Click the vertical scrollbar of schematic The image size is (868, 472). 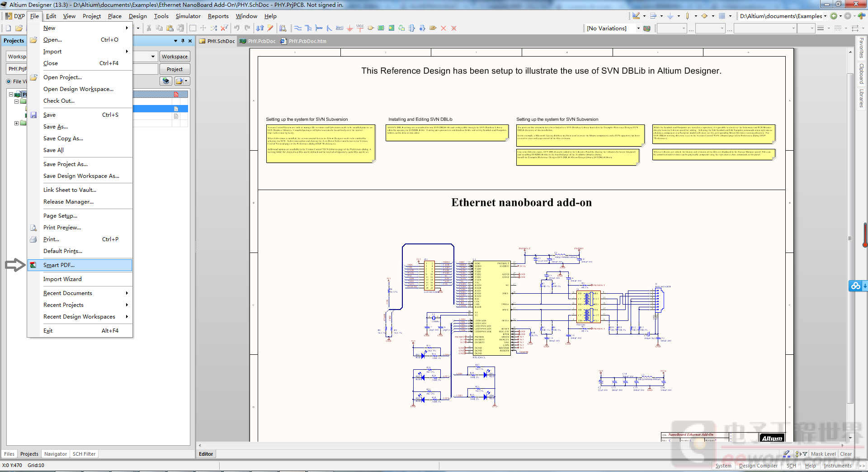[x=850, y=238]
